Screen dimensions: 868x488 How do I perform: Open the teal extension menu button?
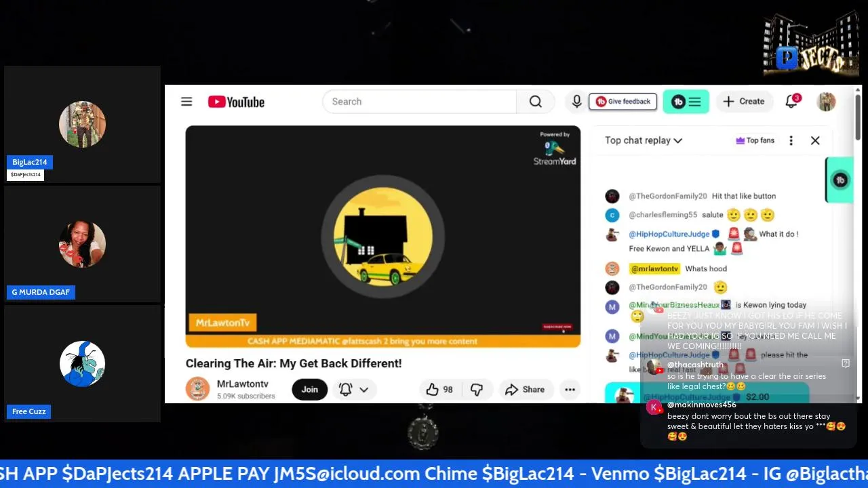tap(686, 102)
